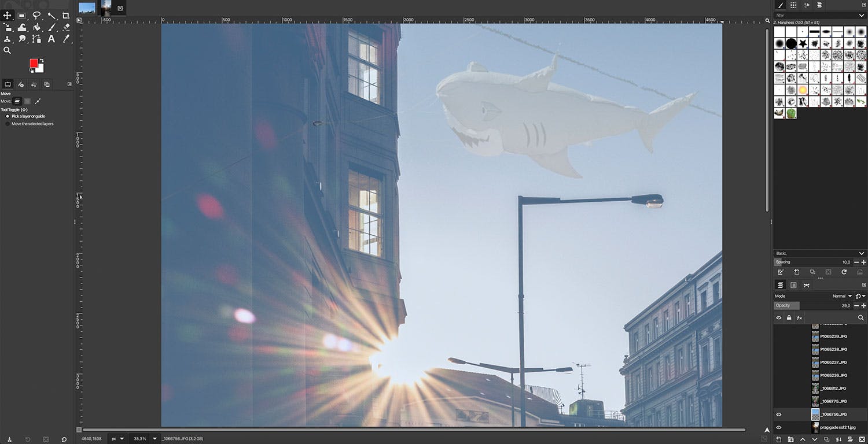Select the Rectangle Select tool
868x444 pixels.
point(22,16)
